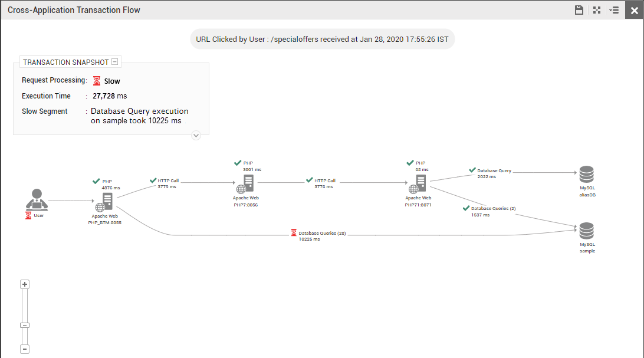Click the PHP71:8071 label
The height and width of the screenshot is (358, 644).
(418, 205)
